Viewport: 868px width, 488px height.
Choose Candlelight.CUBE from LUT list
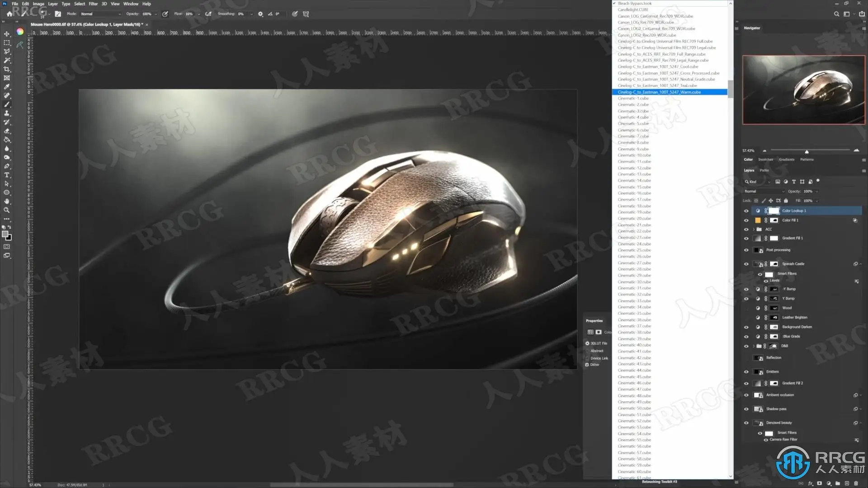coord(633,10)
